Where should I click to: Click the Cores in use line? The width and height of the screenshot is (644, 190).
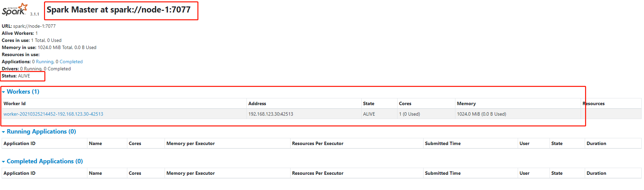(x=31, y=40)
